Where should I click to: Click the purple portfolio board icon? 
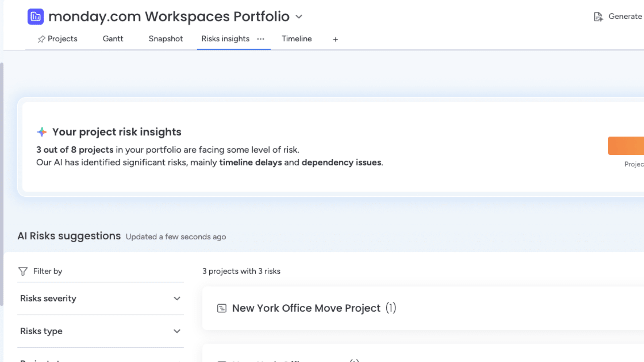pos(36,16)
